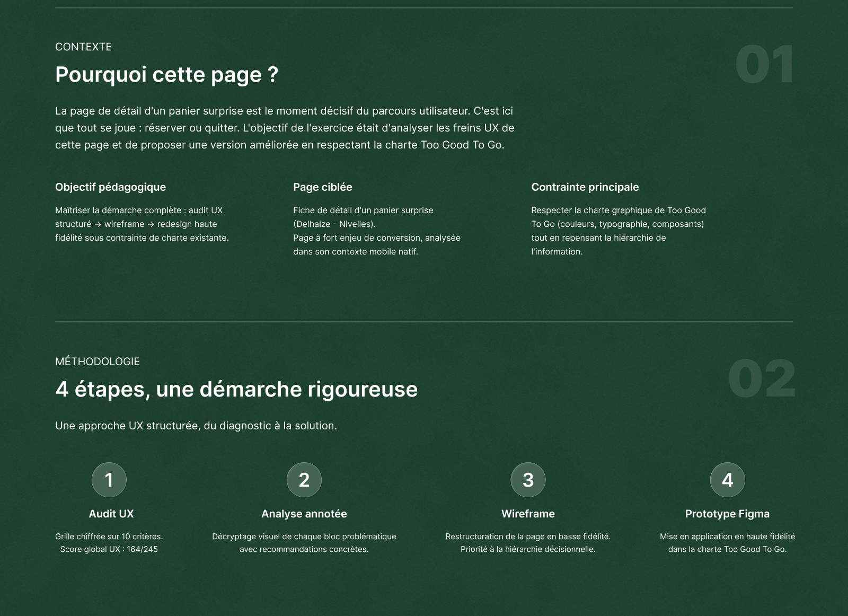Click text "Maîtriser la démarche complète : audit UX"
This screenshot has height=616, width=848.
139,210
